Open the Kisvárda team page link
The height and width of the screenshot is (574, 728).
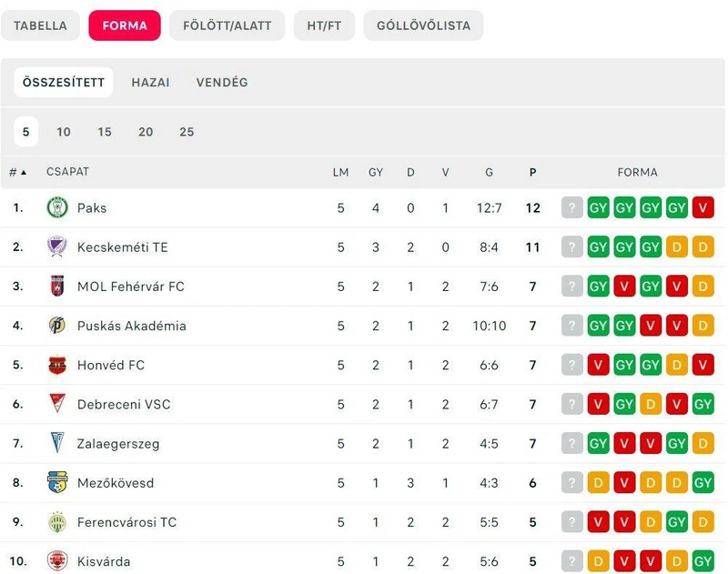pyautogui.click(x=104, y=561)
